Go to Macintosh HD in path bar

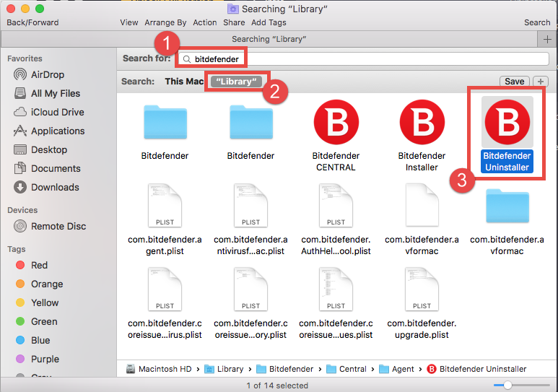pyautogui.click(x=159, y=369)
